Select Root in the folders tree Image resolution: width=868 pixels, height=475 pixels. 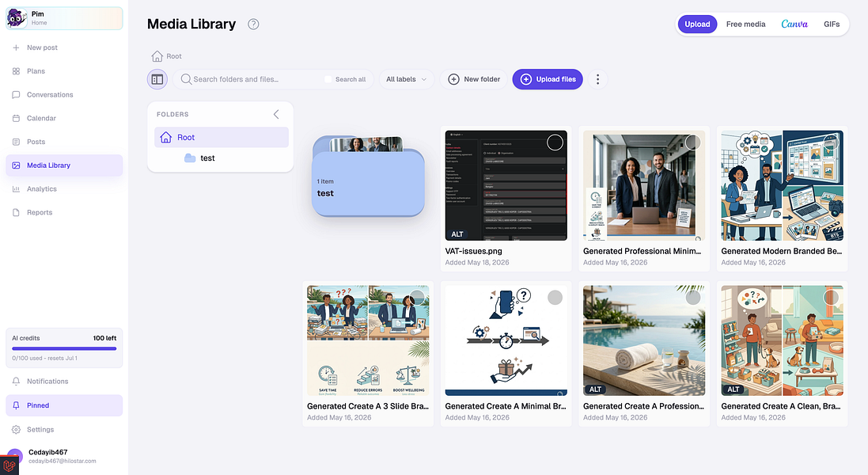[x=222, y=137]
